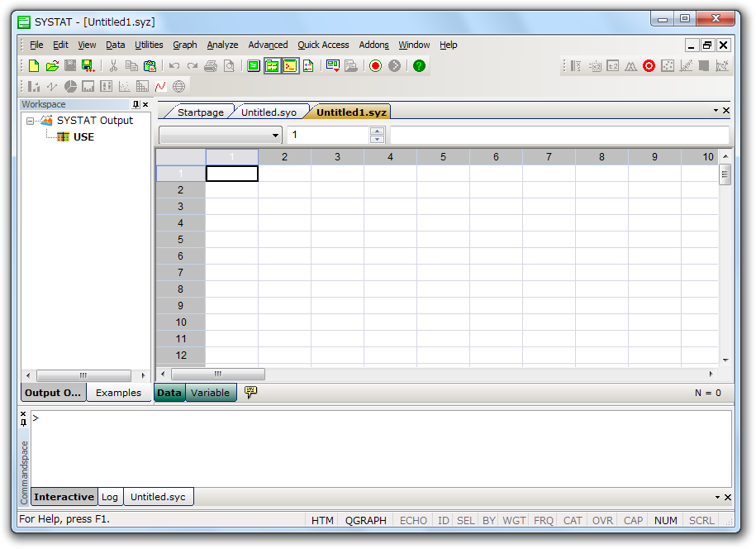Image resolution: width=756 pixels, height=549 pixels.
Task: Select cell in row 1, column 1
Action: tap(232, 173)
